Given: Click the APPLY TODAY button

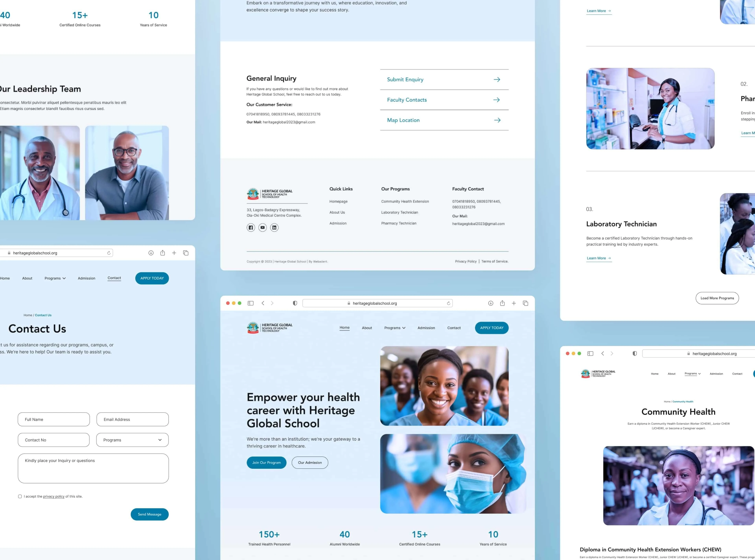Looking at the screenshot, I should 492,328.
